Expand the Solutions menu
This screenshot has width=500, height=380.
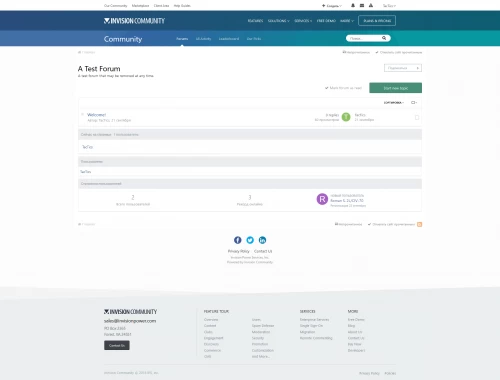click(279, 21)
